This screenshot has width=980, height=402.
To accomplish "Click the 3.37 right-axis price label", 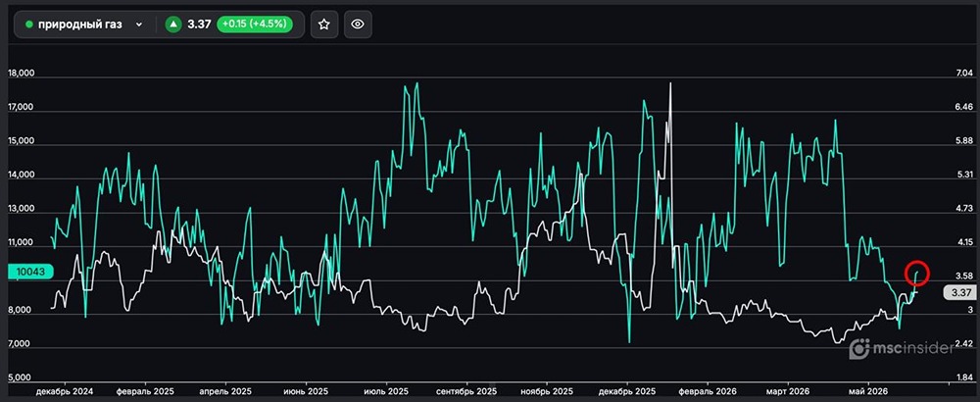I will (x=960, y=292).
